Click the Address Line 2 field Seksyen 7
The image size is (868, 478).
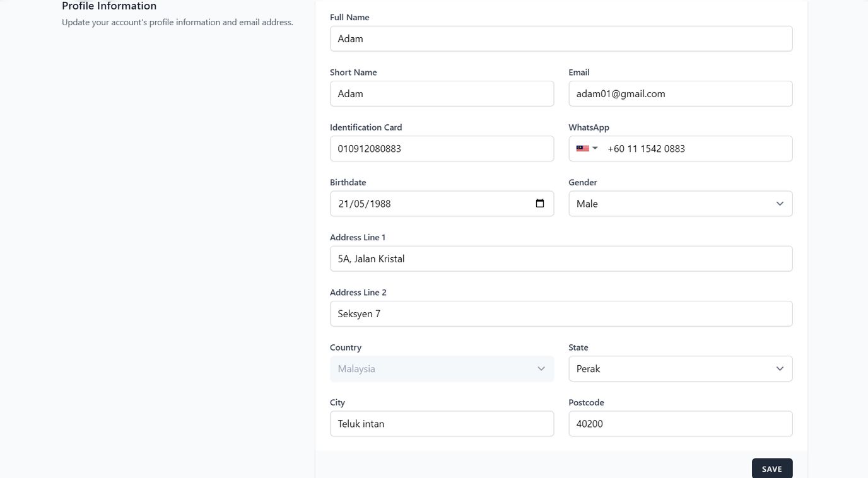(x=561, y=313)
